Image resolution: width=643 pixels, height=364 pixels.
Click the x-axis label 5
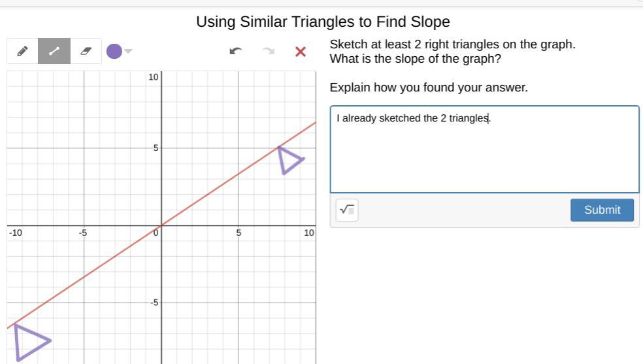239,233
